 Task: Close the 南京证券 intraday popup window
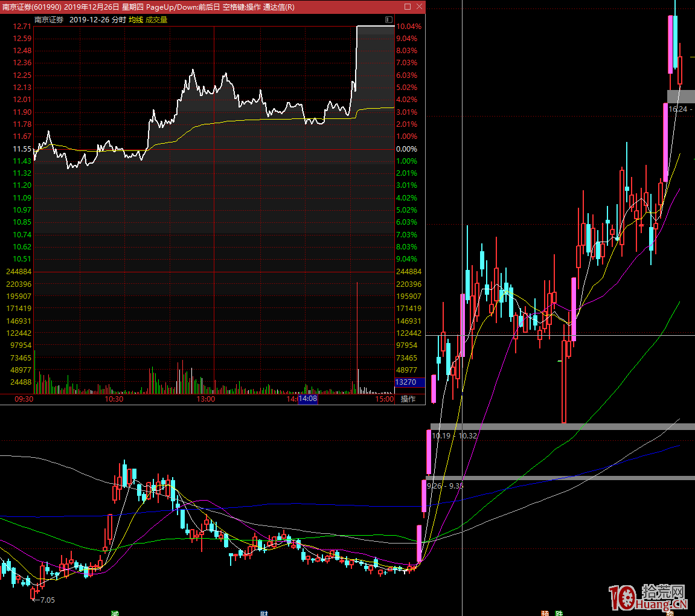point(418,7)
